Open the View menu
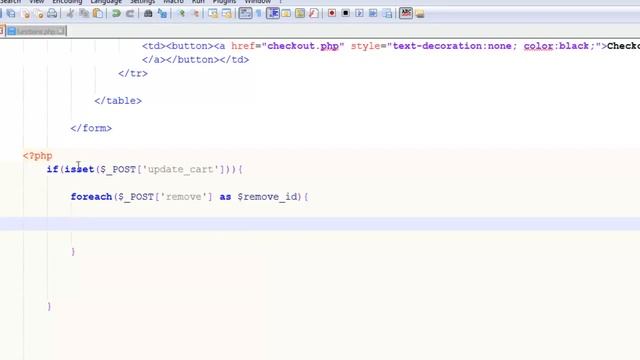Image resolution: width=640 pixels, height=360 pixels. click(x=36, y=2)
